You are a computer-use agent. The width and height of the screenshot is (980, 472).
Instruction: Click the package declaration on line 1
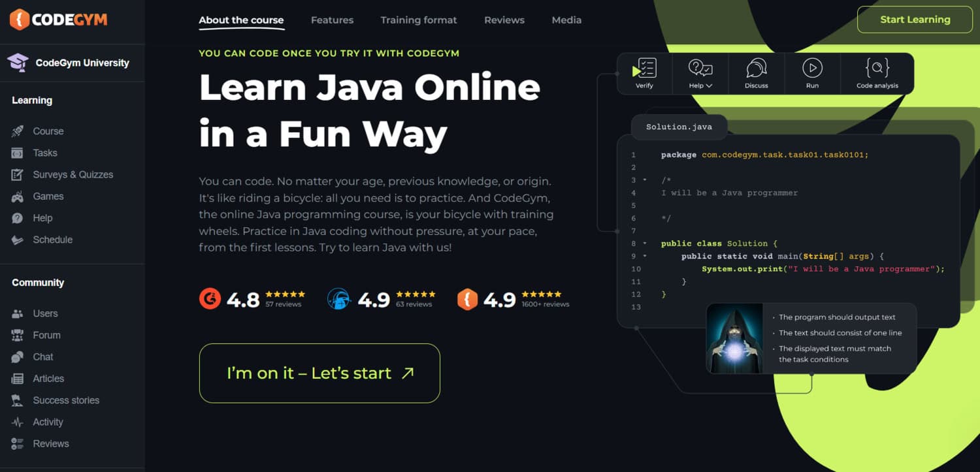[765, 155]
